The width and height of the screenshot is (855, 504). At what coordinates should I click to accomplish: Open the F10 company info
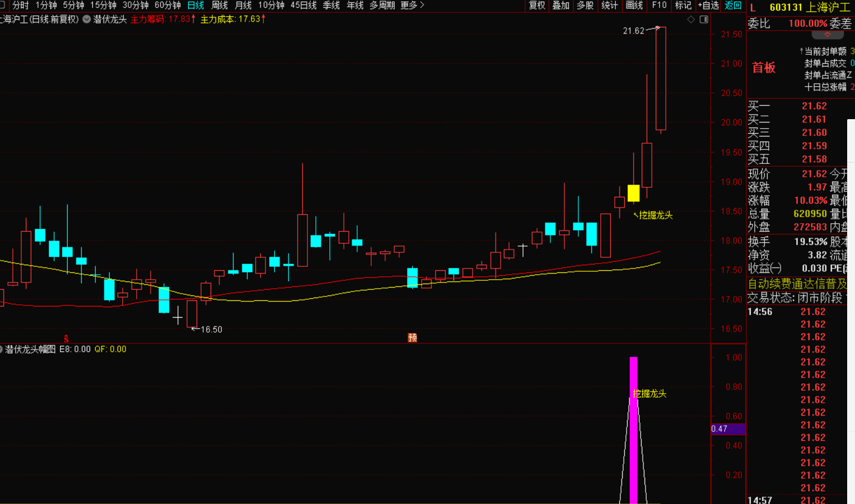[659, 6]
